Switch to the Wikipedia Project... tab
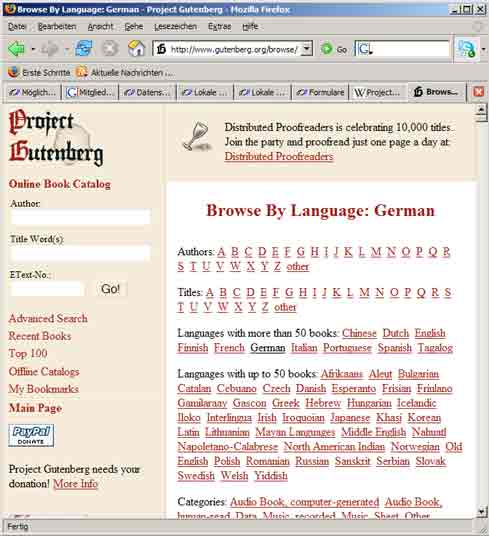Image resolution: width=489 pixels, height=536 pixels. (377, 92)
